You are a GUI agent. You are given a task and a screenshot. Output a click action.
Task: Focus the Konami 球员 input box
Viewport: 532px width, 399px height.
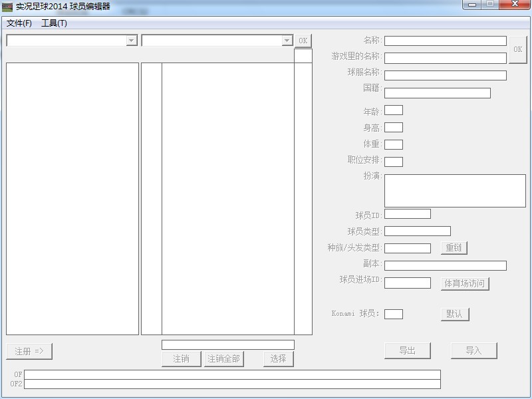394,314
